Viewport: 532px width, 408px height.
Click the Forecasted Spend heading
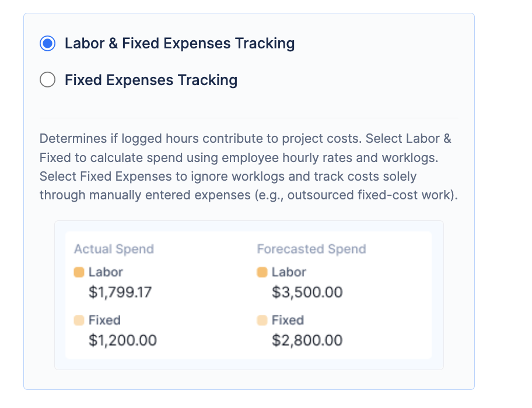point(311,249)
